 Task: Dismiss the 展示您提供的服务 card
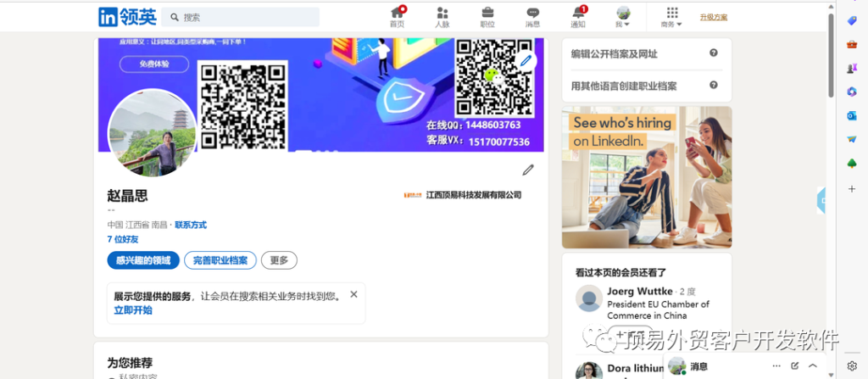point(353,294)
